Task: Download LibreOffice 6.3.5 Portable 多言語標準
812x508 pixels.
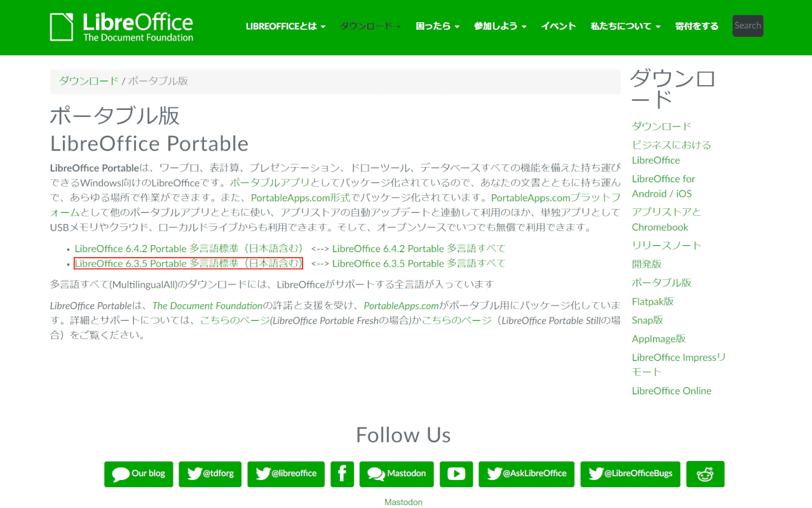Action: 189,263
